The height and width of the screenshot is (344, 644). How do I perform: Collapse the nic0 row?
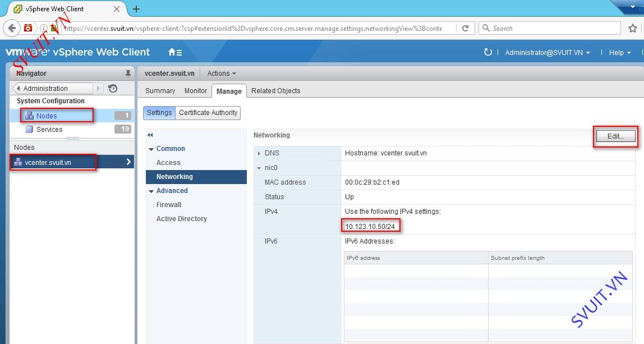click(259, 168)
